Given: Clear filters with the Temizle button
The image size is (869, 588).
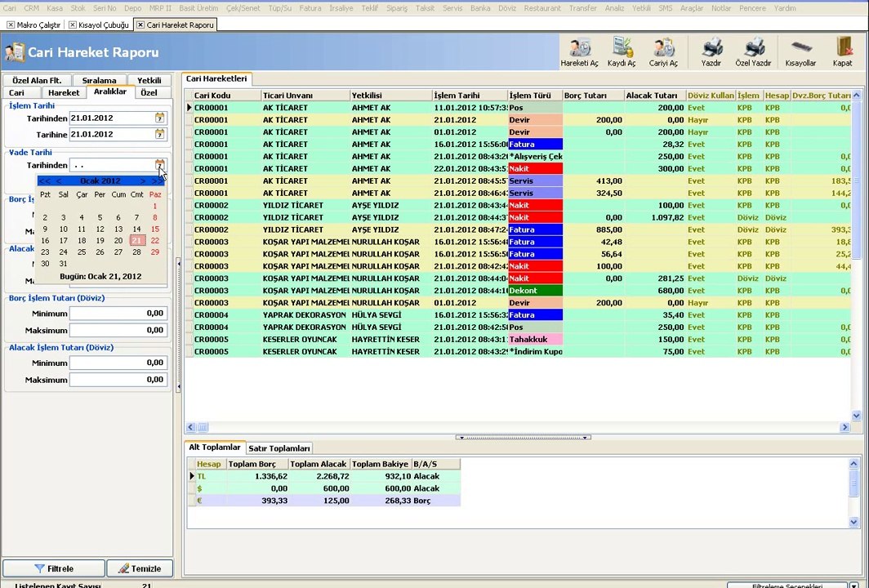Looking at the screenshot, I should pos(140,568).
